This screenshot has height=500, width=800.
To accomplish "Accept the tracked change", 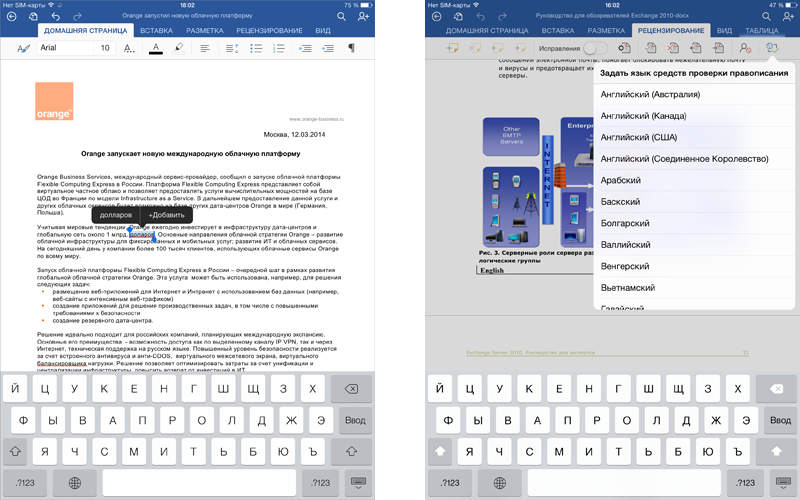I will [651, 48].
